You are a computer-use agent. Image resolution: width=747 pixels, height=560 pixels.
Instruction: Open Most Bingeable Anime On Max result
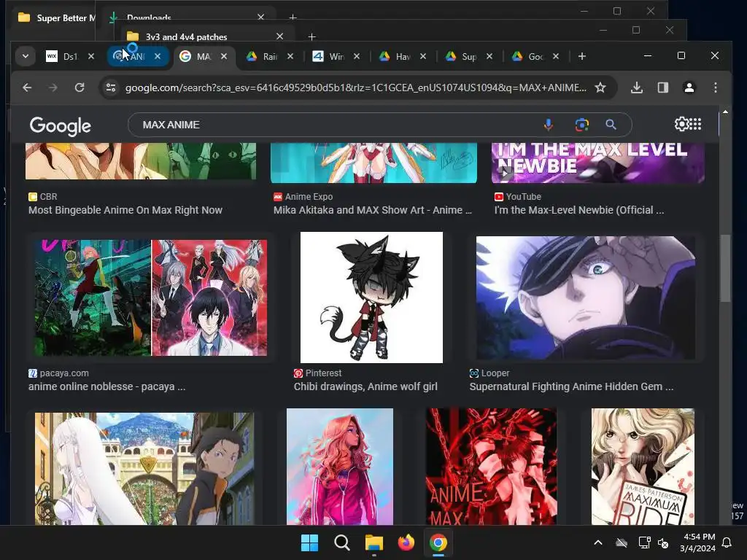pyautogui.click(x=125, y=210)
